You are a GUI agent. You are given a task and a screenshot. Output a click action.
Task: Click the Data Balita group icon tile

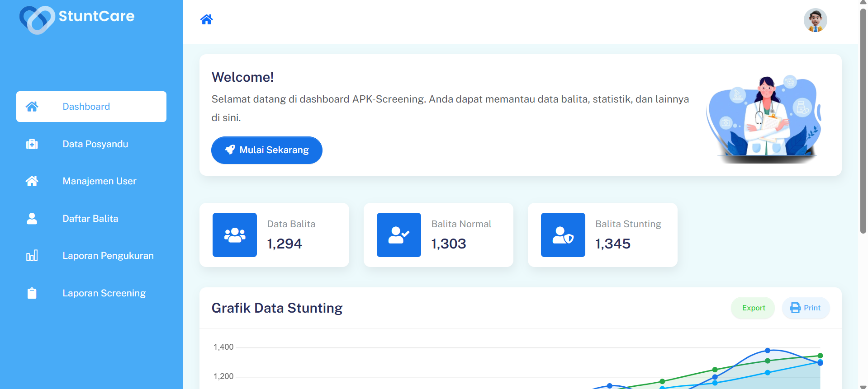pos(235,235)
